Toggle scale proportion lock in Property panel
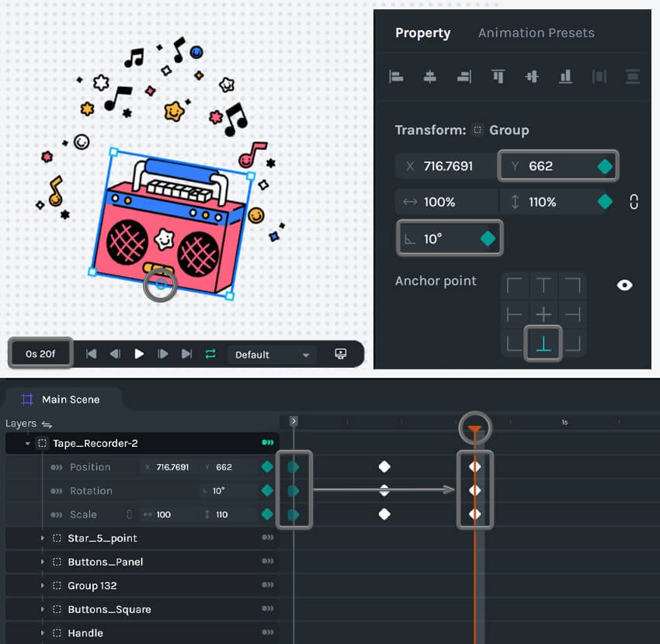This screenshot has height=644, width=660. pos(634,202)
